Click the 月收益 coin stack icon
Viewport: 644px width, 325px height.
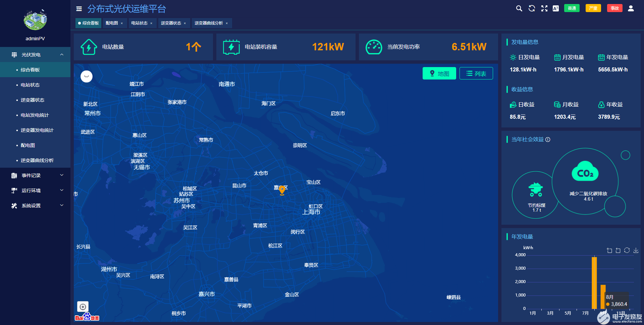557,105
